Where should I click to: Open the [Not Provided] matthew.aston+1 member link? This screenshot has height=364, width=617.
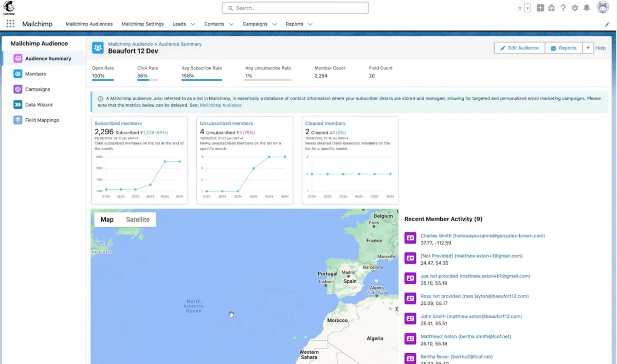coord(471,256)
